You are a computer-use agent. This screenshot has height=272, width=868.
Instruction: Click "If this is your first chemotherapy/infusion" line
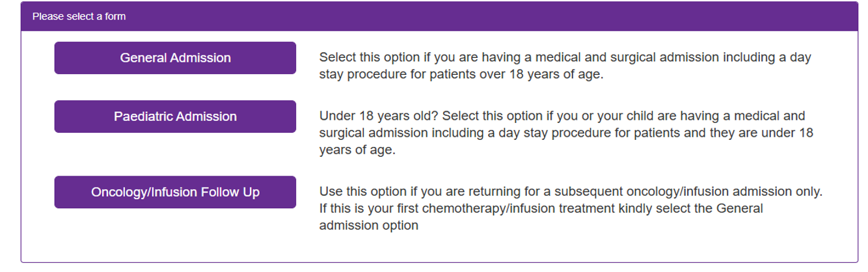[541, 209]
